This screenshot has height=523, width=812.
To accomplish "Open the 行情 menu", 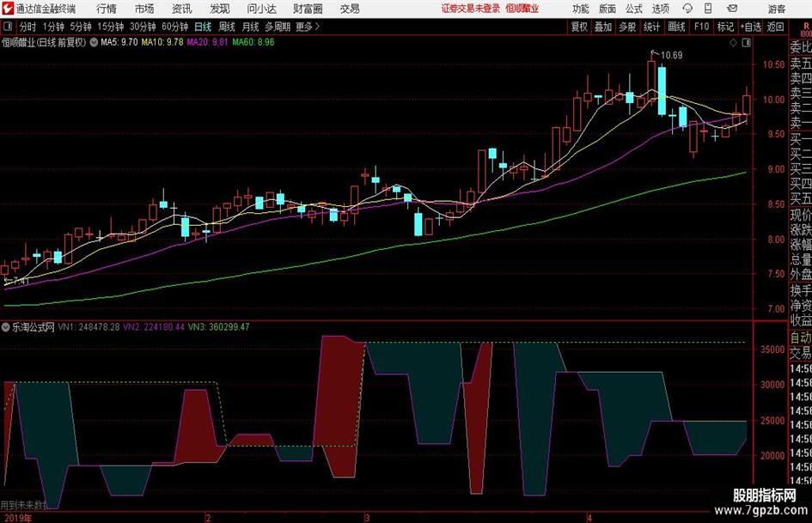I will click(x=107, y=9).
